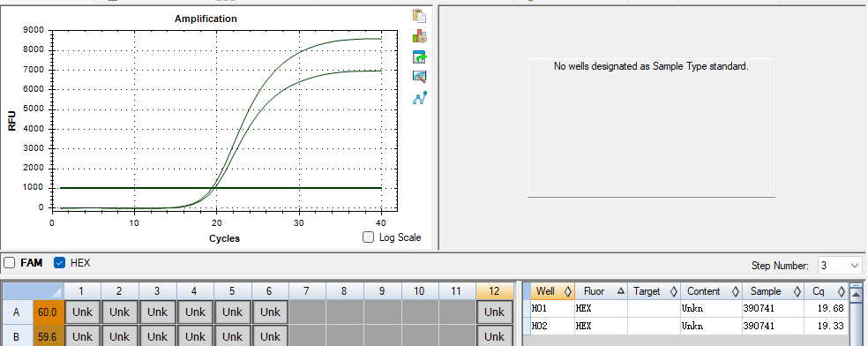Select plate column 3 header

pyautogui.click(x=157, y=290)
